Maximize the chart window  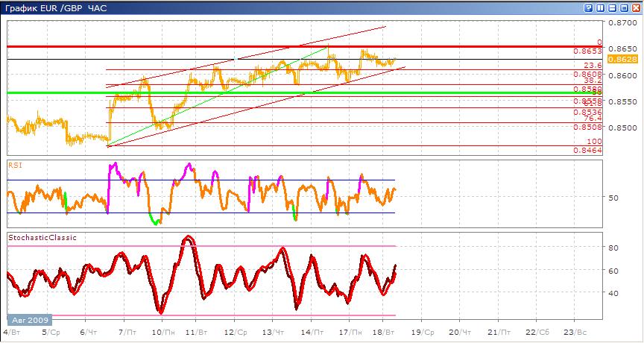click(x=623, y=7)
